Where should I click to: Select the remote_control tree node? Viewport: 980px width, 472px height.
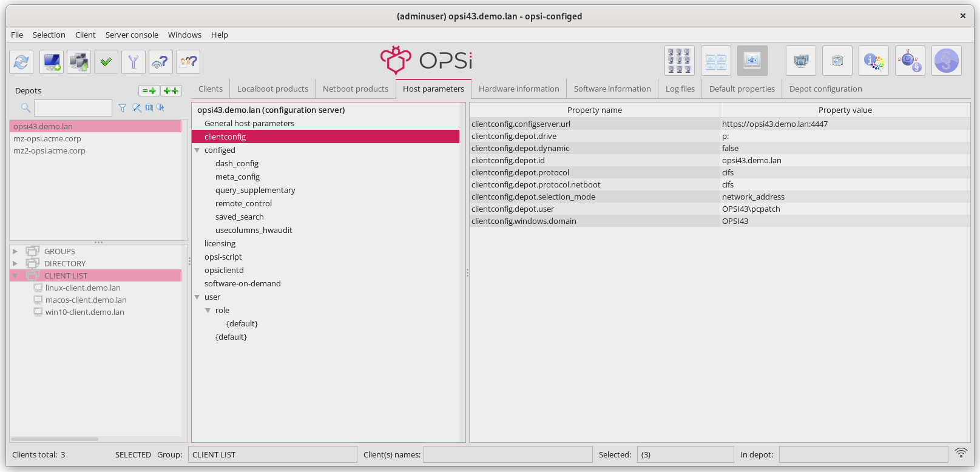pyautogui.click(x=243, y=203)
